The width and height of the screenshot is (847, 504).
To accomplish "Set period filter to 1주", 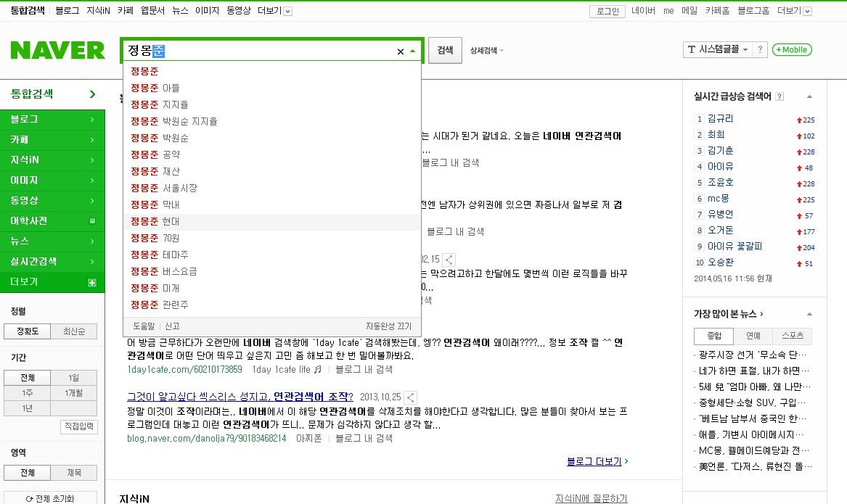I will [x=28, y=393].
